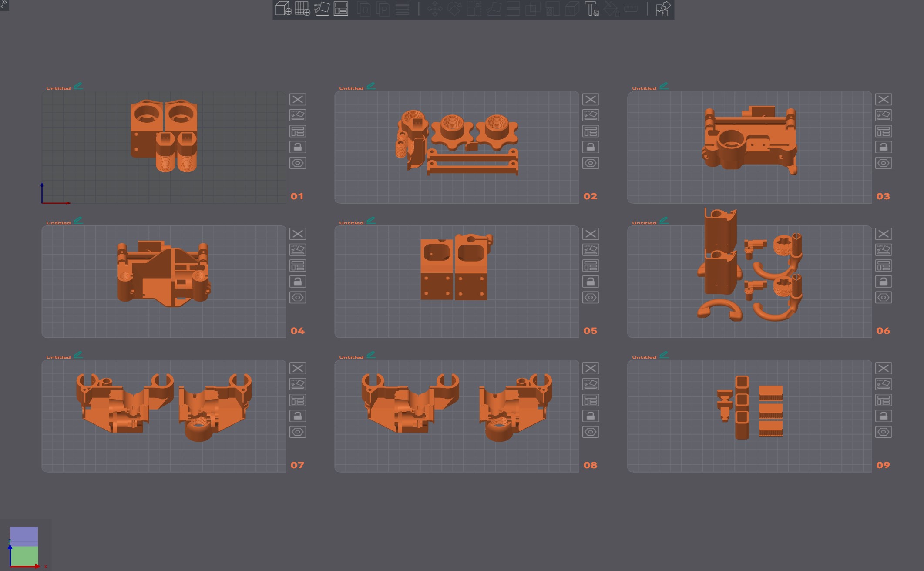
Task: Arrange all objects using top toolbar icon
Action: click(341, 9)
